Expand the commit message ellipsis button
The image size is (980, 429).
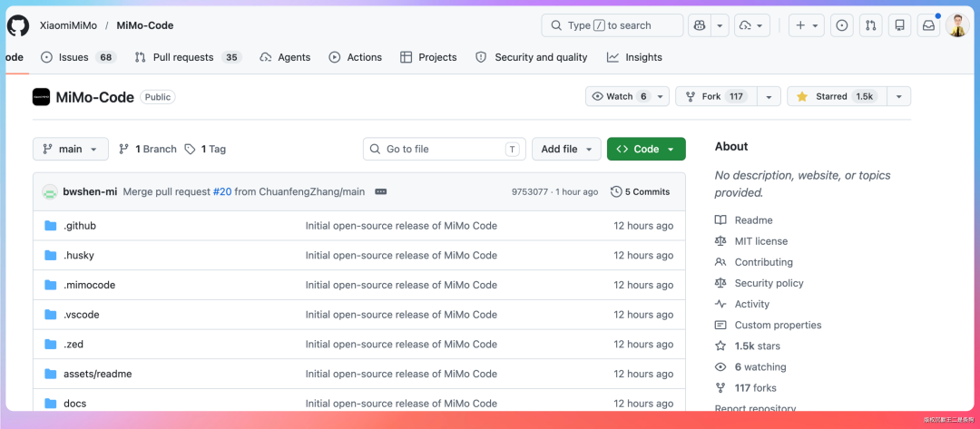click(x=380, y=192)
